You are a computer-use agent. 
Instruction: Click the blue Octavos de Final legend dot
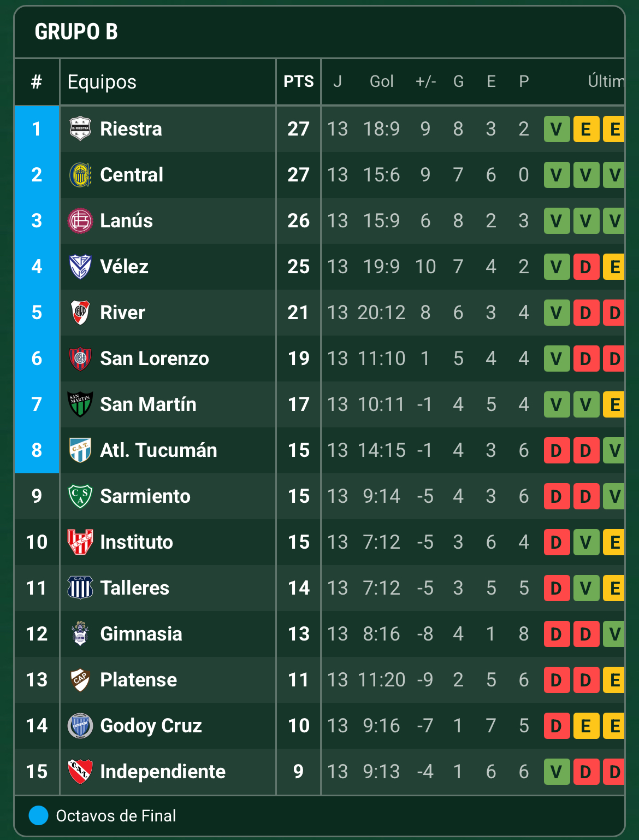pos(39,815)
